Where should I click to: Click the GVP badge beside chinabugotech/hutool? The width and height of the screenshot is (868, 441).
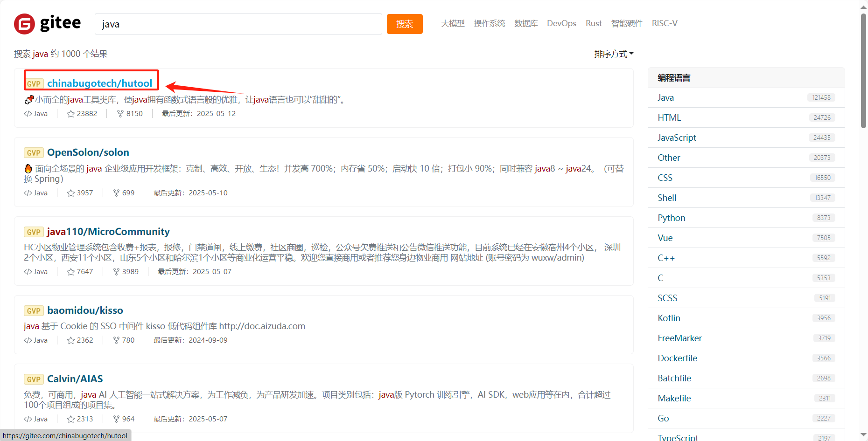(x=34, y=84)
